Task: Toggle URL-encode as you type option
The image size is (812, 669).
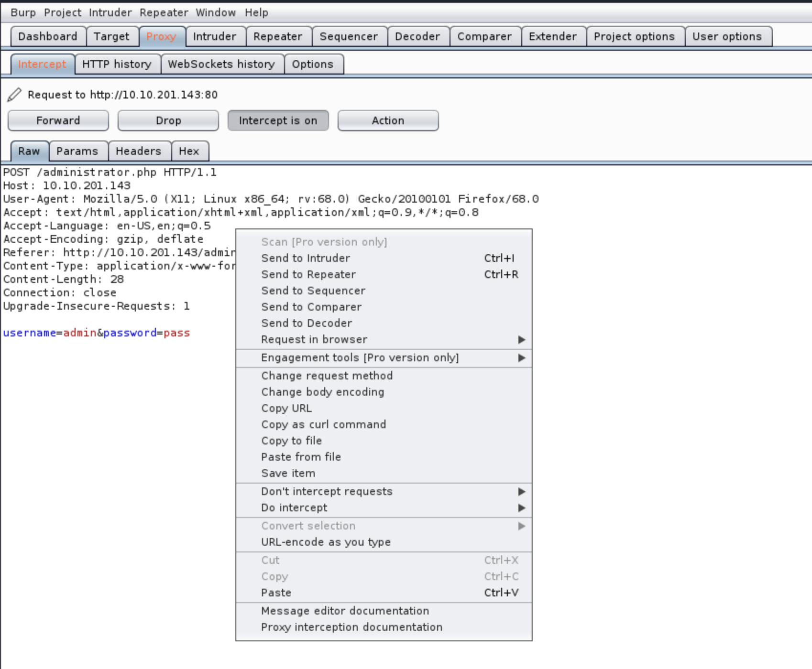Action: 326,542
